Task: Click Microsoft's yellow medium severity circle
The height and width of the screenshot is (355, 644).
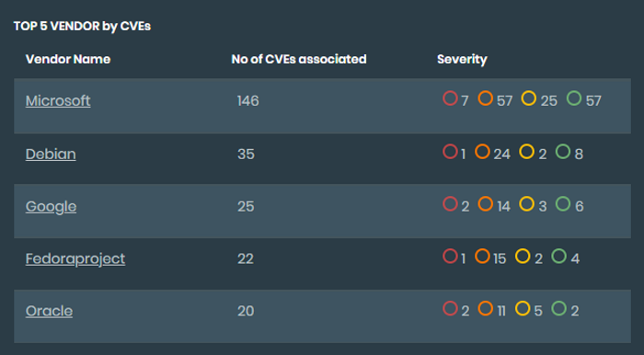Action: coord(529,98)
